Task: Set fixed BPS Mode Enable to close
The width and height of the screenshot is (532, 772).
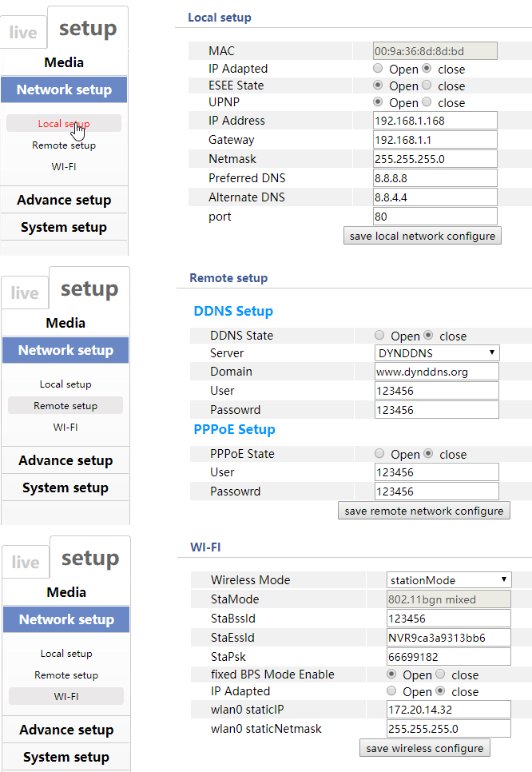Action: (x=440, y=675)
